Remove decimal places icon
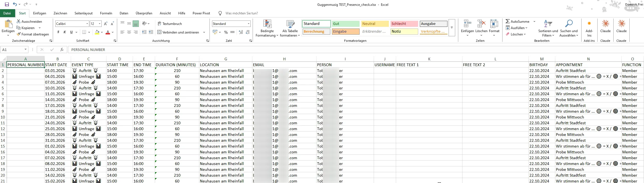This screenshot has height=183, width=644. (248, 32)
